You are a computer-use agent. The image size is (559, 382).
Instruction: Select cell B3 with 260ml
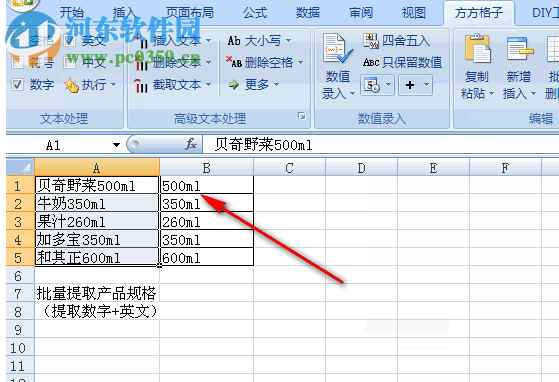[207, 221]
